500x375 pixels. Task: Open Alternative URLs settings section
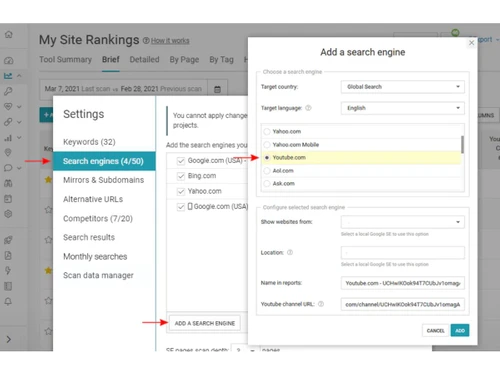(x=93, y=199)
